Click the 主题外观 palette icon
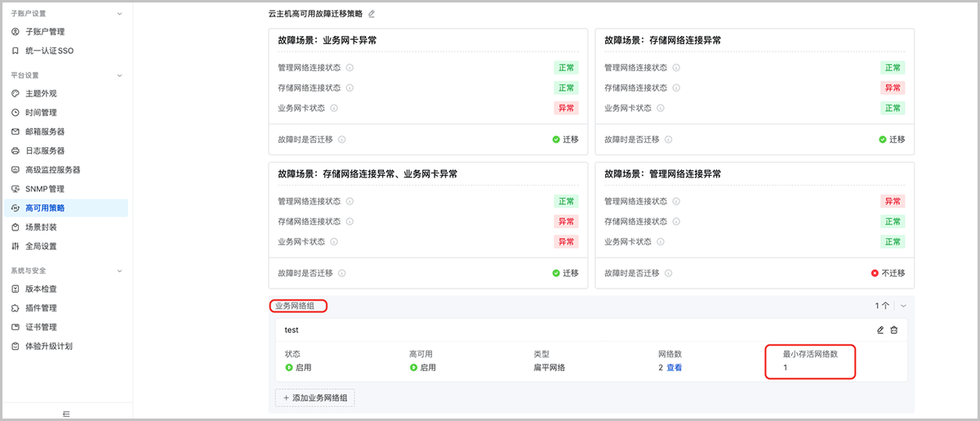This screenshot has width=980, height=421. click(x=16, y=93)
